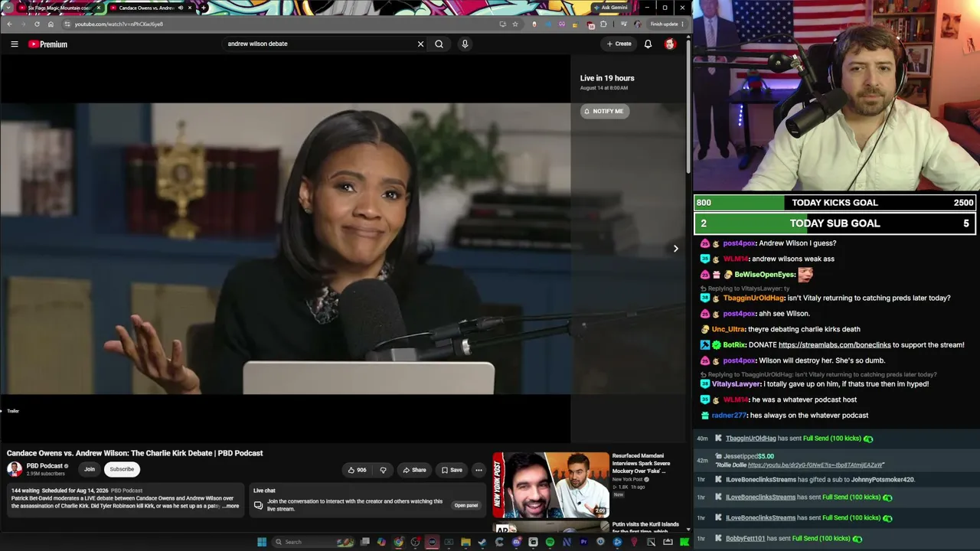Open the New York Post Mamdani video thumbnail

point(550,485)
